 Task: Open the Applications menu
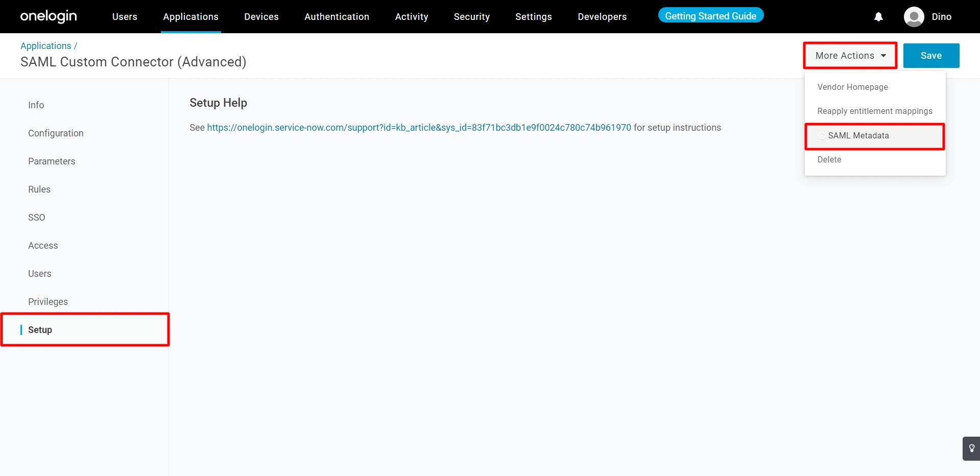pyautogui.click(x=190, y=17)
